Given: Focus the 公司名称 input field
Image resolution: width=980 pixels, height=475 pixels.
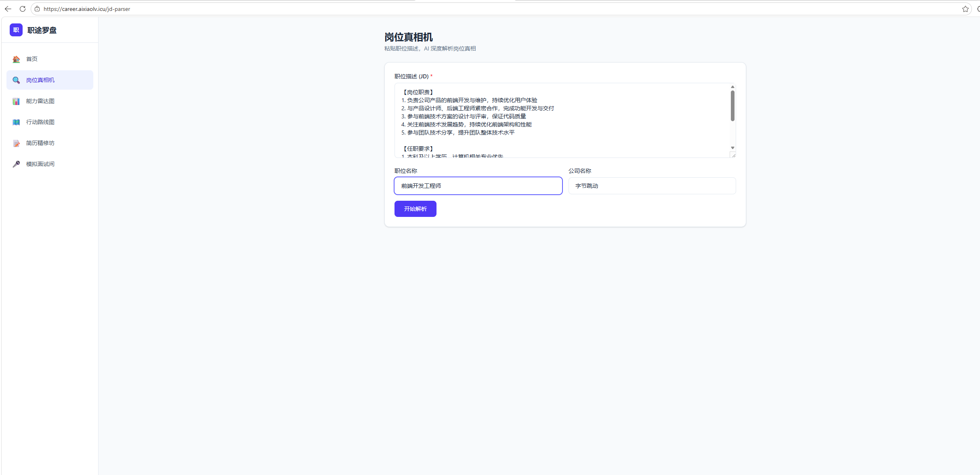Looking at the screenshot, I should coord(652,186).
